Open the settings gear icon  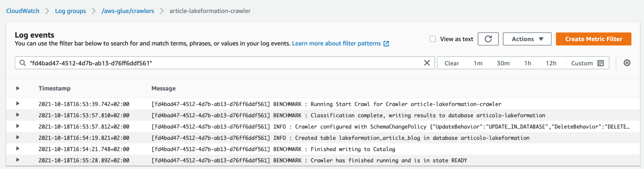627,63
